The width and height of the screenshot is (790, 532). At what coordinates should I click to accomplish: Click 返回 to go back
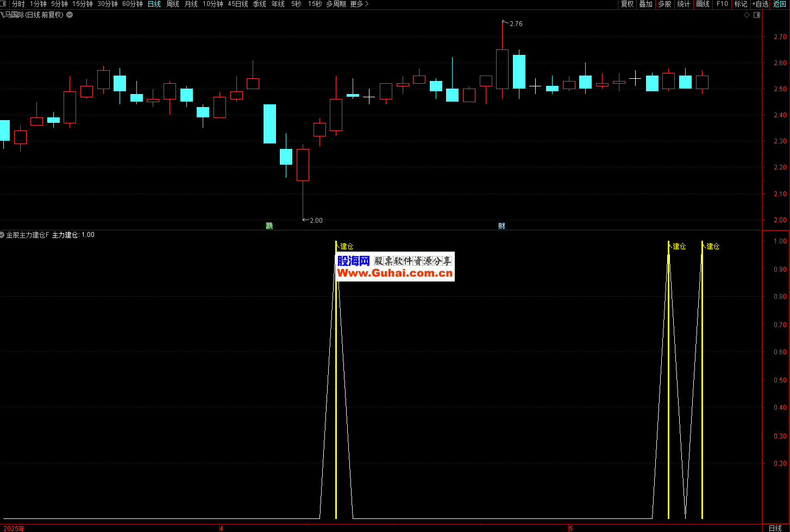point(780,4)
